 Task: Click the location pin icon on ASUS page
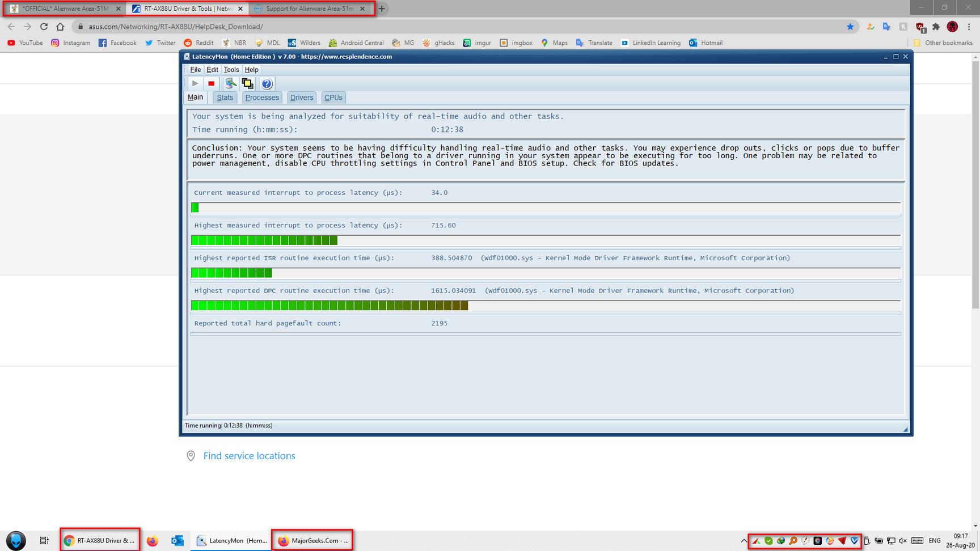click(191, 456)
